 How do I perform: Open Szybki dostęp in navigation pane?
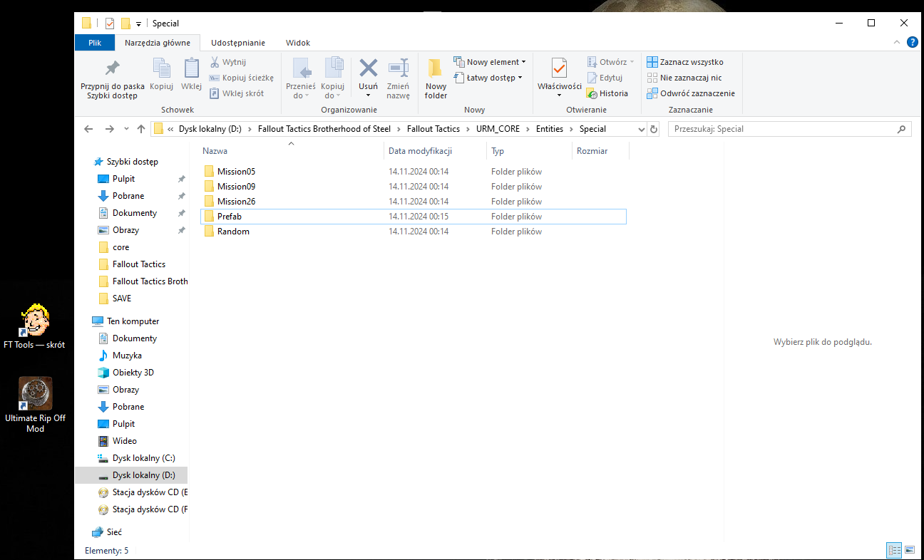click(133, 162)
